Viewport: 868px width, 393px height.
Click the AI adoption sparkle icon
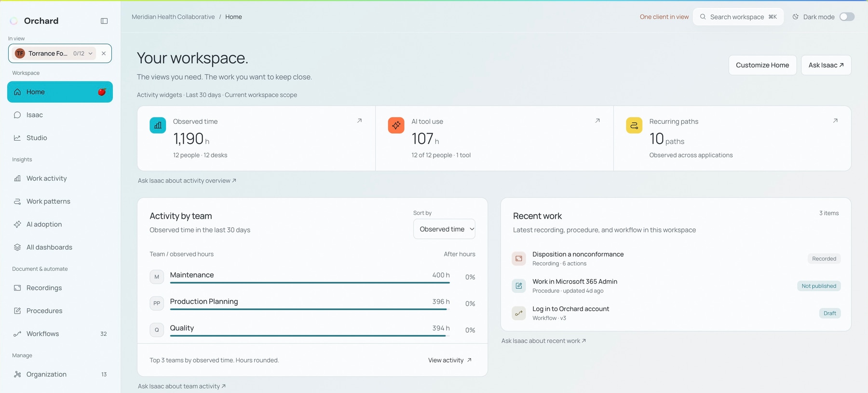click(x=17, y=224)
